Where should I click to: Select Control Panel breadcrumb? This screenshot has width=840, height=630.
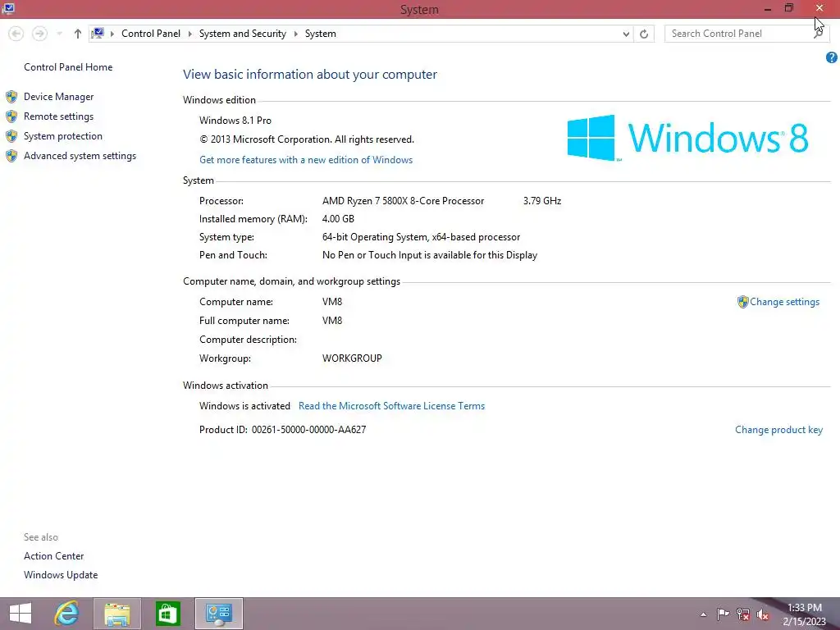[151, 33]
